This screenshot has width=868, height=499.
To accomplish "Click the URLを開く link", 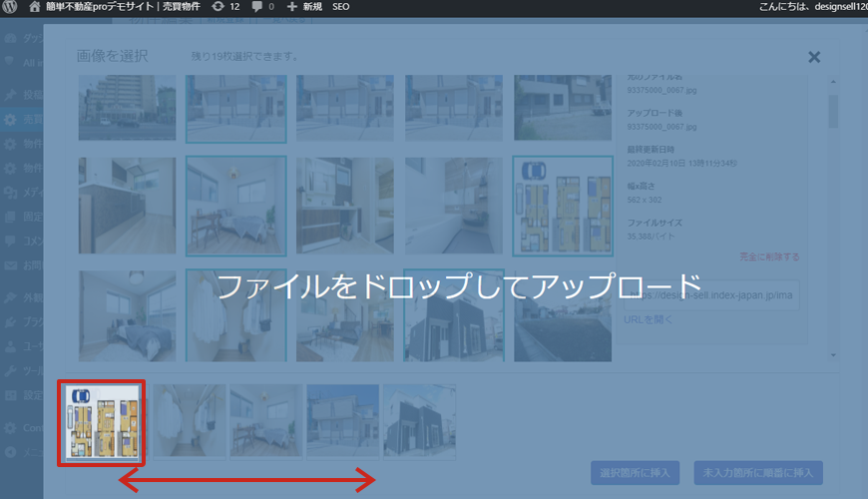I will [x=649, y=319].
